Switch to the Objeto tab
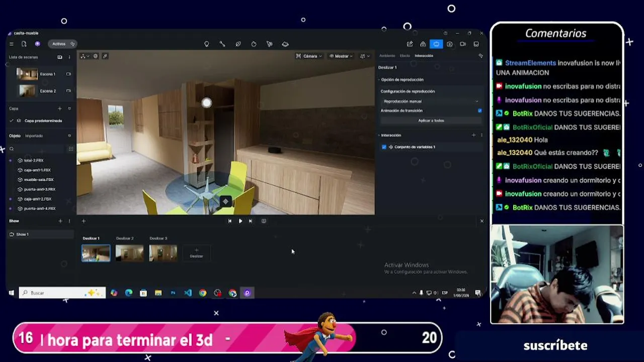The width and height of the screenshot is (644, 362). click(15, 136)
